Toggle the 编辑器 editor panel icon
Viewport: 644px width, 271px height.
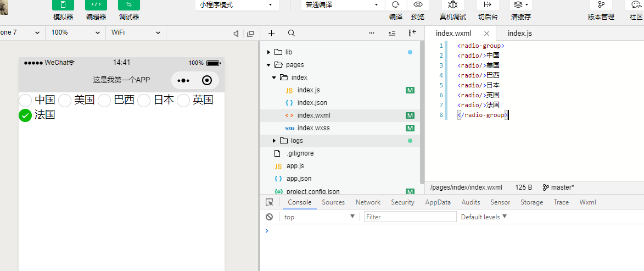pos(96,5)
